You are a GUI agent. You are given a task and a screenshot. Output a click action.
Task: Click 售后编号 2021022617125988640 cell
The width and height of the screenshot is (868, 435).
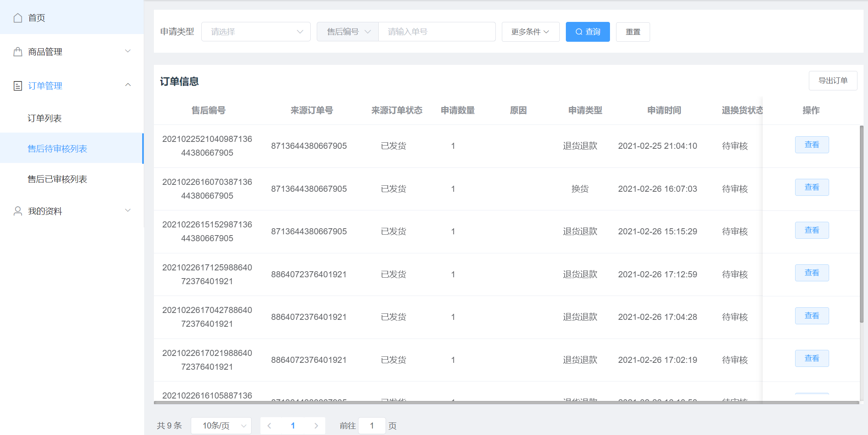coord(207,274)
